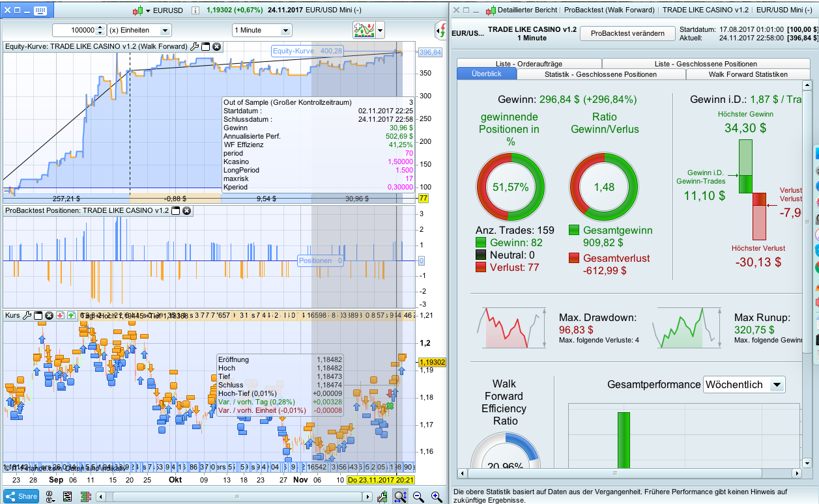Switch to the Überblick tab

click(487, 74)
